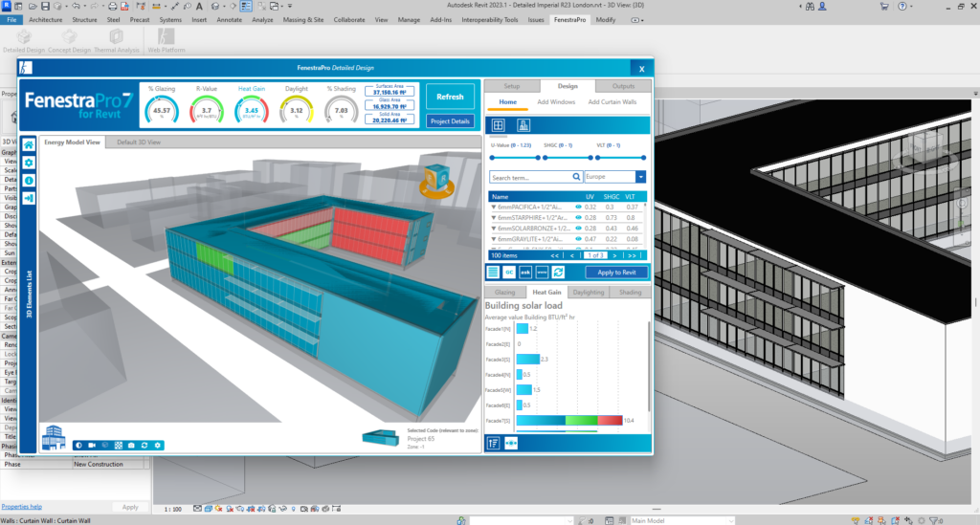This screenshot has height=525, width=980.
Task: Click the video camera icon in viewport toolbar
Action: click(92, 445)
